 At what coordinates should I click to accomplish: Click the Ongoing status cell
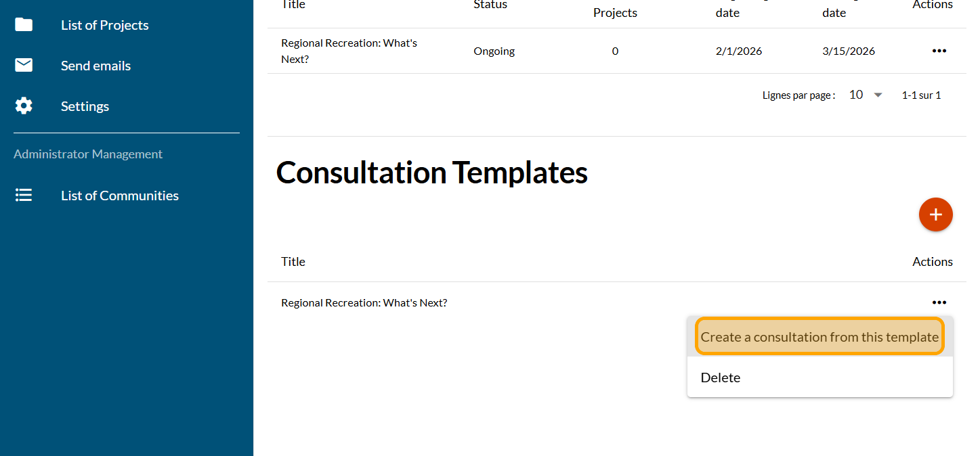point(494,51)
